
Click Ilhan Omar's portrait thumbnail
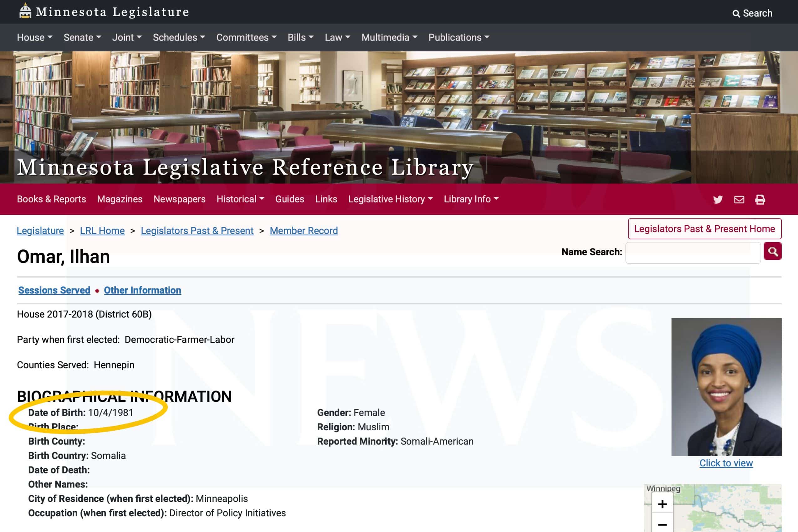(726, 387)
